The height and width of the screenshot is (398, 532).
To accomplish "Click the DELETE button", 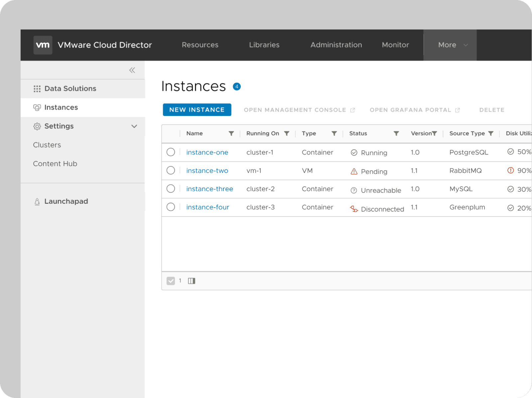I will point(492,110).
